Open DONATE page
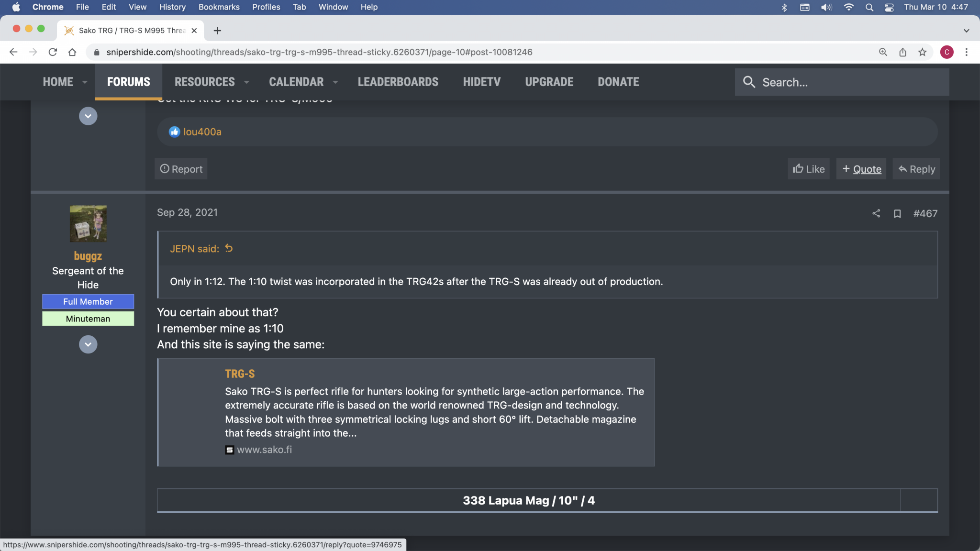Viewport: 980px width, 551px height. click(618, 82)
